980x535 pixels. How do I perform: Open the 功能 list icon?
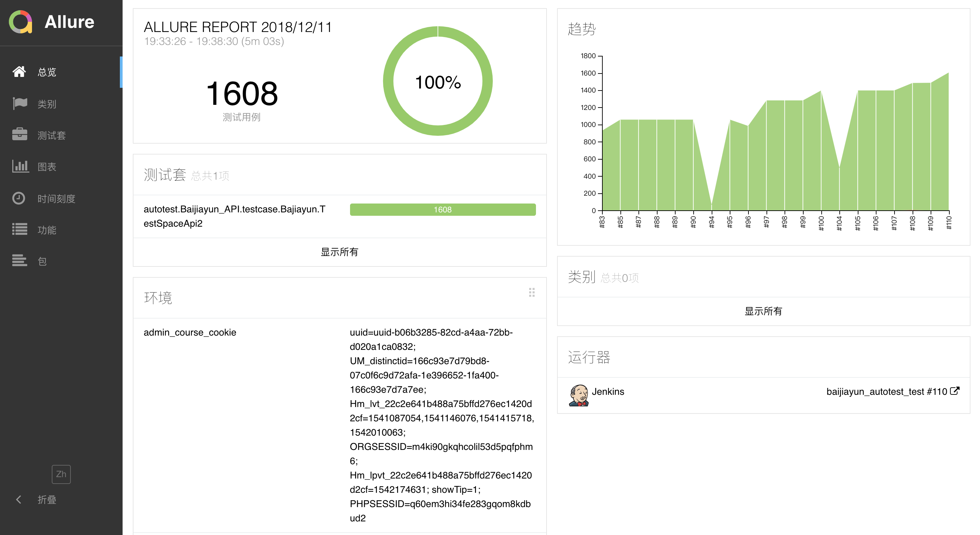[20, 229]
